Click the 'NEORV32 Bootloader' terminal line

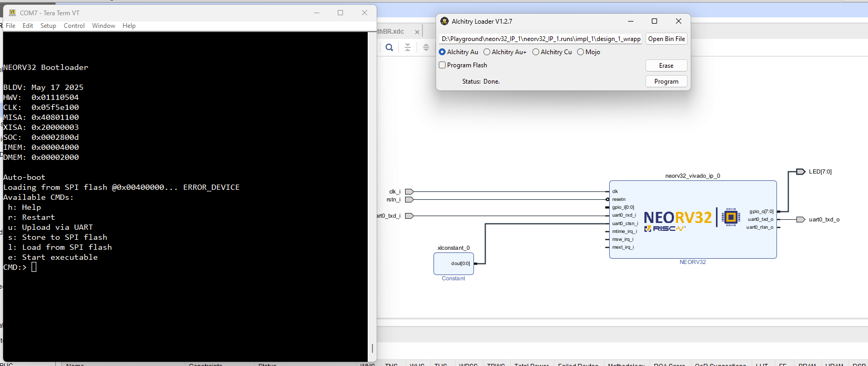[46, 67]
